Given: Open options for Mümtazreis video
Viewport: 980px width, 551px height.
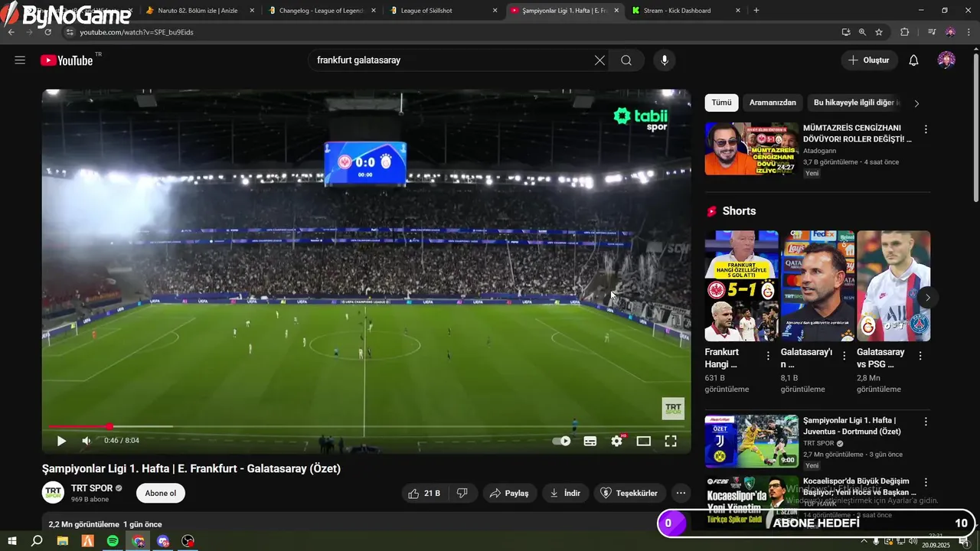Looking at the screenshot, I should pyautogui.click(x=926, y=129).
